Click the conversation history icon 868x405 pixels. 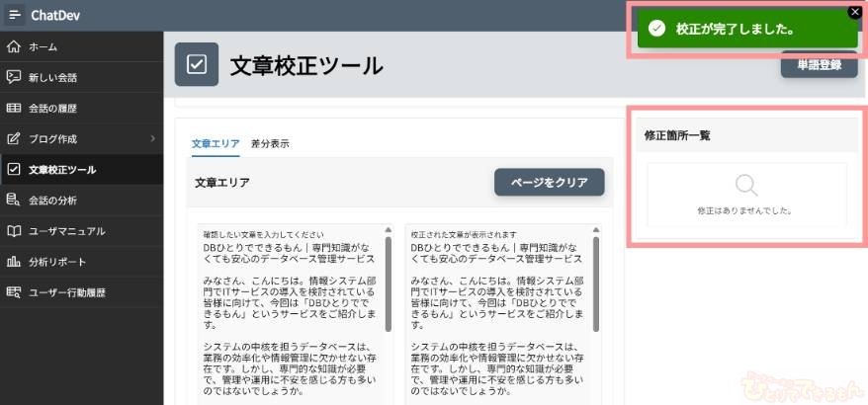click(14, 108)
